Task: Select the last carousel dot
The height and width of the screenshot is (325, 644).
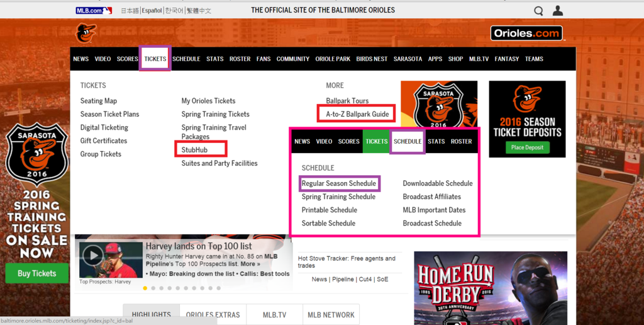Action: click(218, 288)
